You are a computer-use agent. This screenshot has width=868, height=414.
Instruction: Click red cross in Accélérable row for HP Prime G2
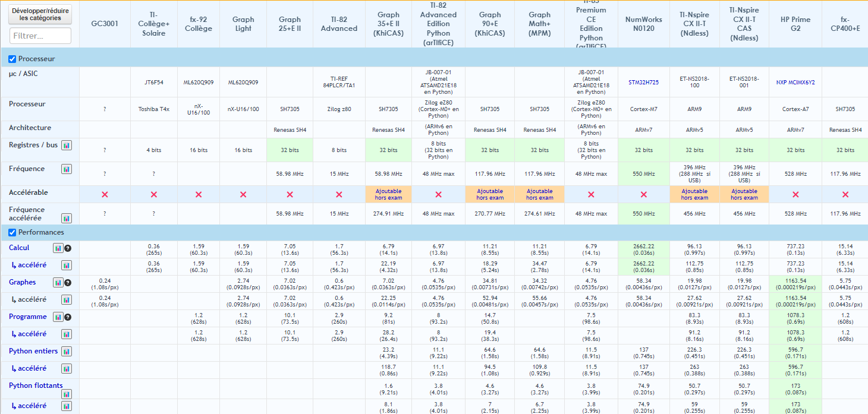[x=795, y=194]
